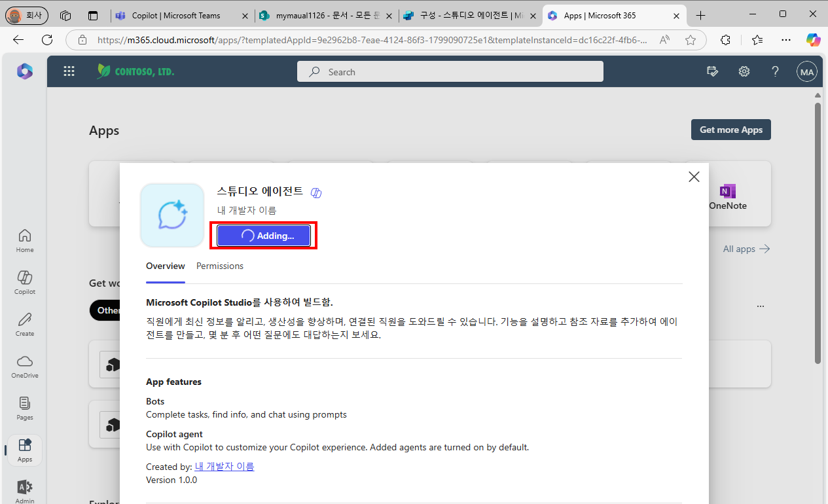
Task: Open browser workspaces icon
Action: tap(65, 15)
